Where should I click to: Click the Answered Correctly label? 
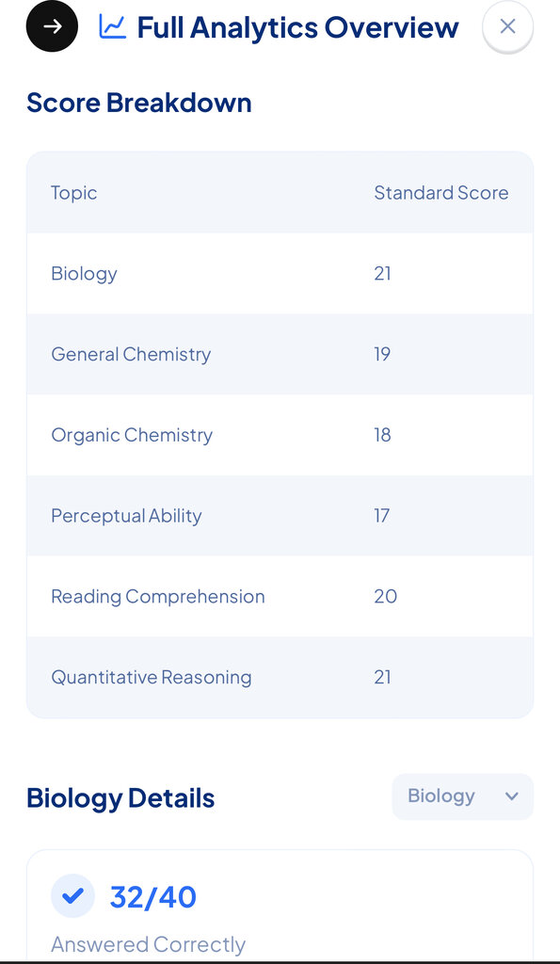(148, 943)
